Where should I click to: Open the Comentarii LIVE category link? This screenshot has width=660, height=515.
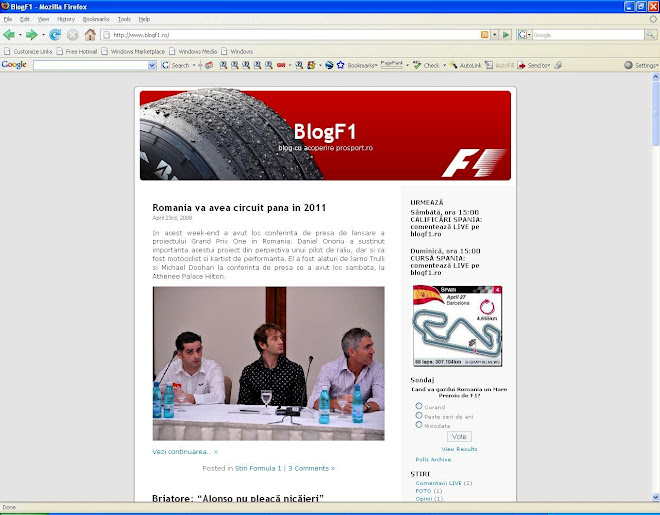pyautogui.click(x=438, y=483)
